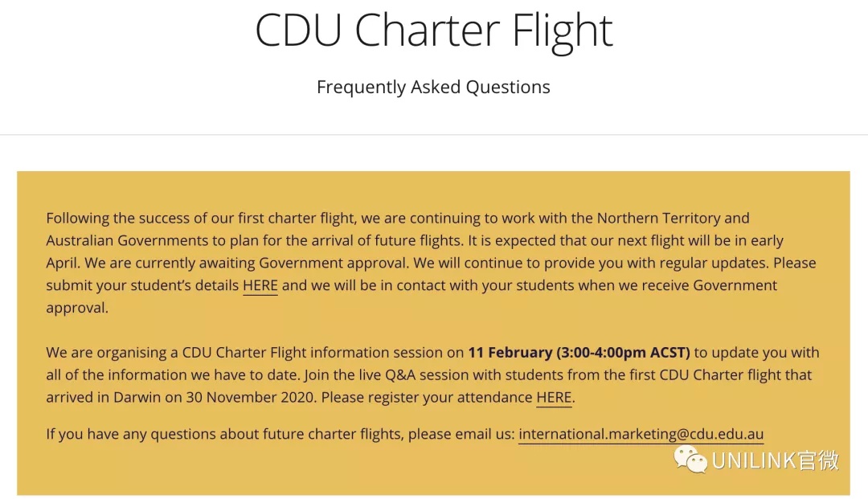Follow the HERE link to register attendance
The width and height of the screenshot is (868, 499).
[554, 397]
